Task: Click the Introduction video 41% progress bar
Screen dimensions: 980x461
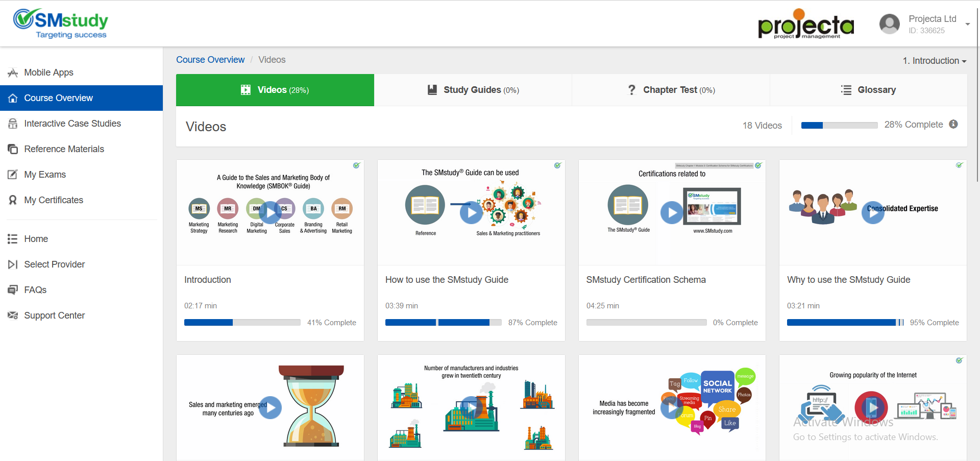Action: 242,323
